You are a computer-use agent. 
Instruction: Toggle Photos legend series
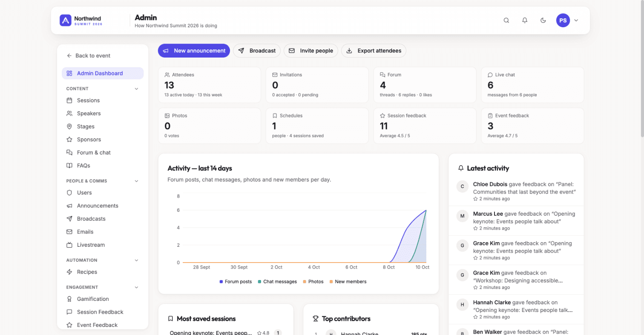point(313,282)
